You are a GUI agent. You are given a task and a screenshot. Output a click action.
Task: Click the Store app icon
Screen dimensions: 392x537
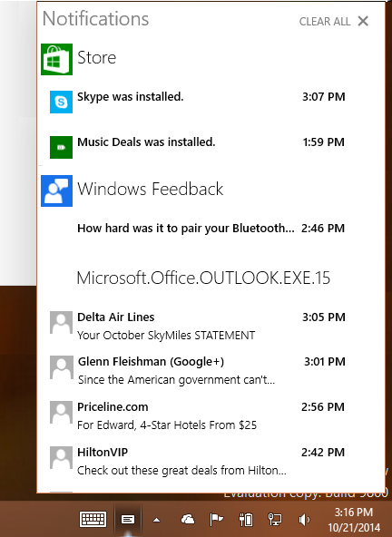(x=56, y=59)
